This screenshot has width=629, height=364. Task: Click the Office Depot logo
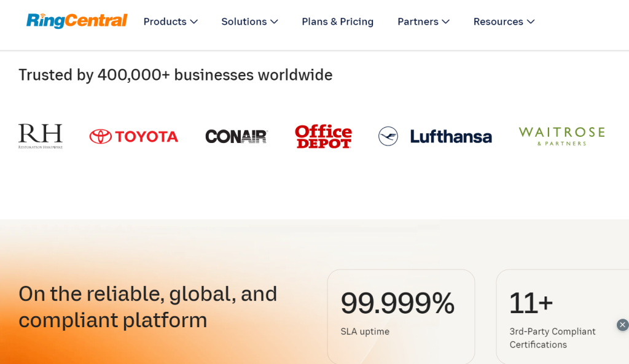click(x=323, y=136)
